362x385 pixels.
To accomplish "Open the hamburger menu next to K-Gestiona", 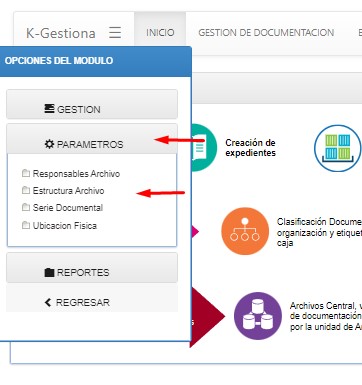I will tap(115, 33).
